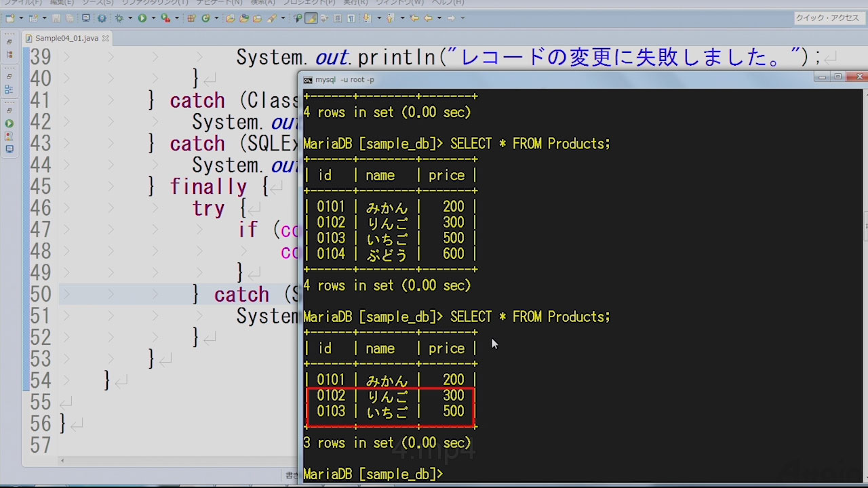
Task: Click the Save disk icon in toolbar
Action: (x=55, y=18)
